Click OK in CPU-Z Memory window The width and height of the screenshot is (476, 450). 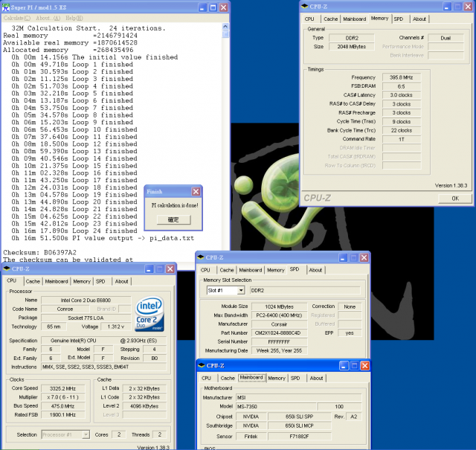pos(454,199)
